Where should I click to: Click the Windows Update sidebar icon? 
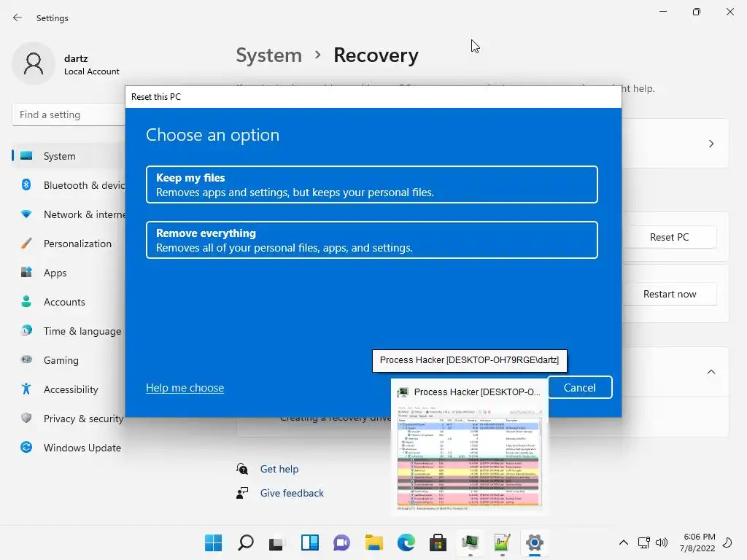26,447
